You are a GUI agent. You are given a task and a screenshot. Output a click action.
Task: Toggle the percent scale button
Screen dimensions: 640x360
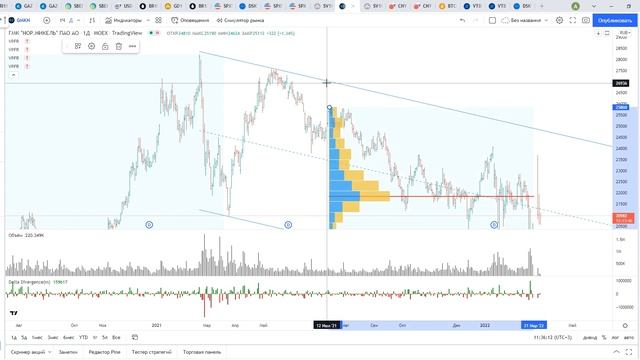click(x=604, y=338)
